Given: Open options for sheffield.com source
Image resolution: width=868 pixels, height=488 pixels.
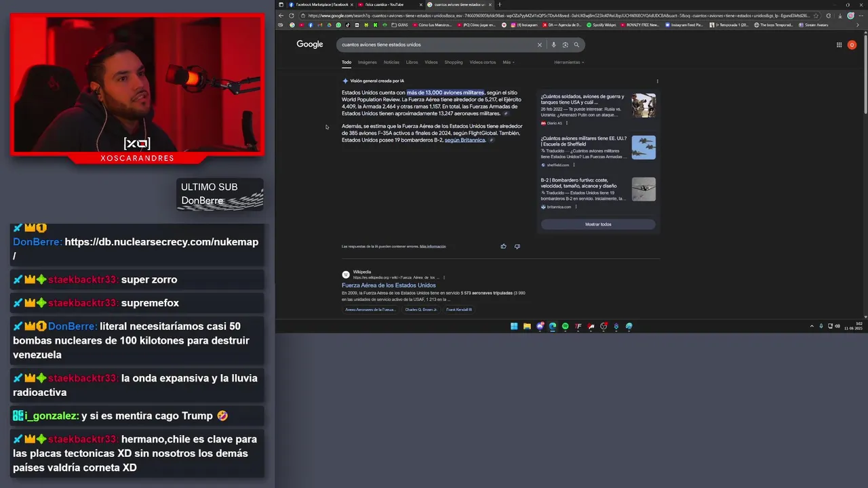Looking at the screenshot, I should 574,165.
